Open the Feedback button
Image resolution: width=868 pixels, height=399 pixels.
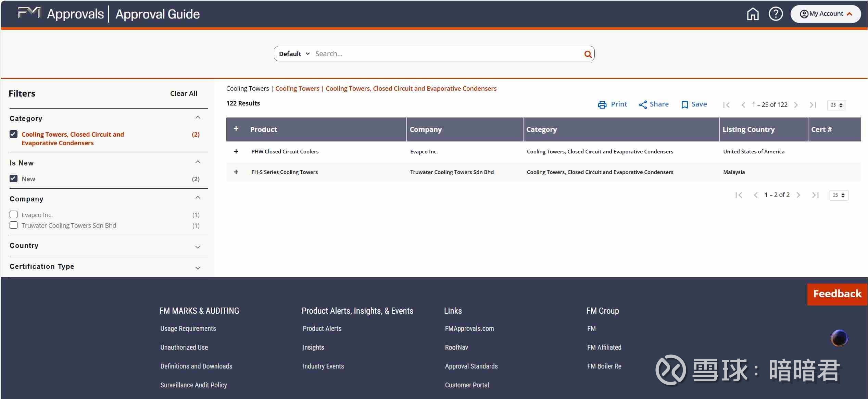837,294
